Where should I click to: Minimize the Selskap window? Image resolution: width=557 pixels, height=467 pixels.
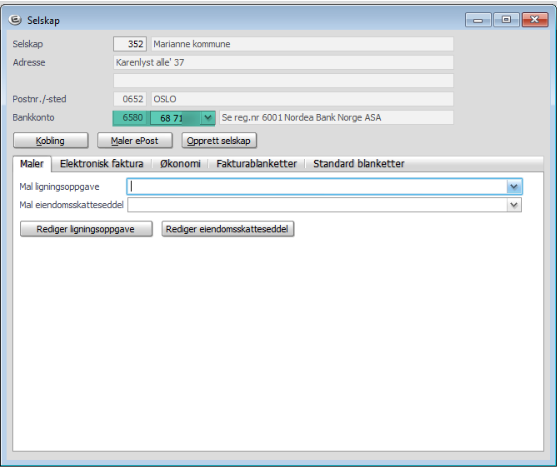click(x=478, y=20)
